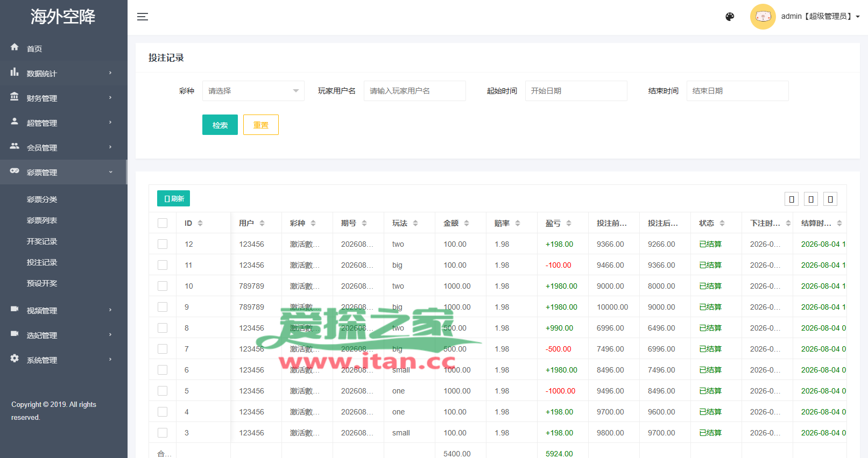Click the gamepad icon for 彩票管理
This screenshot has height=458, width=868.
(15, 171)
